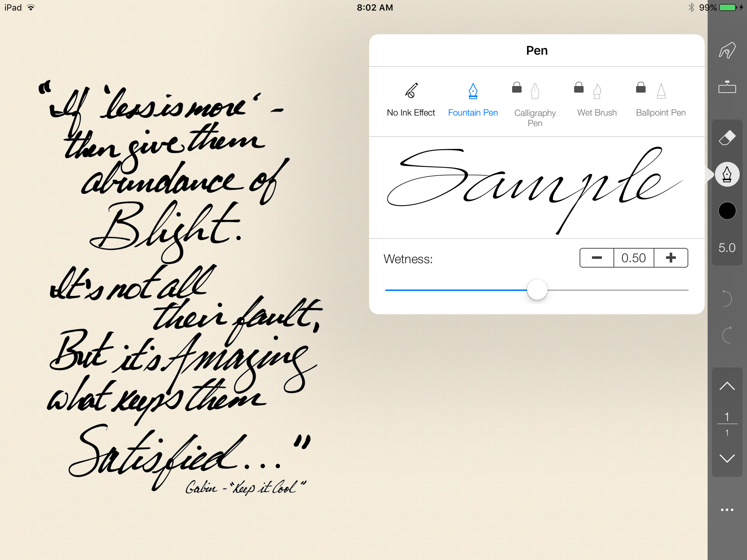Redo the last stroke
This screenshot has height=560, width=747.
727,335
